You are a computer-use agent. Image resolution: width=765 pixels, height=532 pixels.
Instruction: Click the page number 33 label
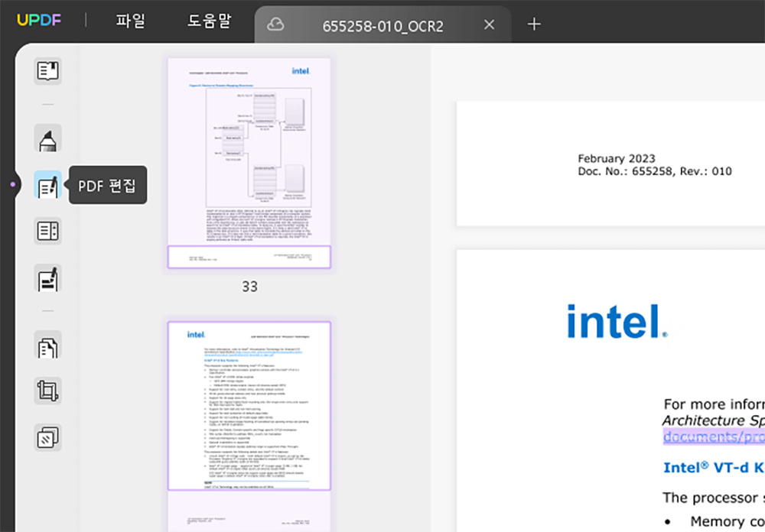[250, 287]
